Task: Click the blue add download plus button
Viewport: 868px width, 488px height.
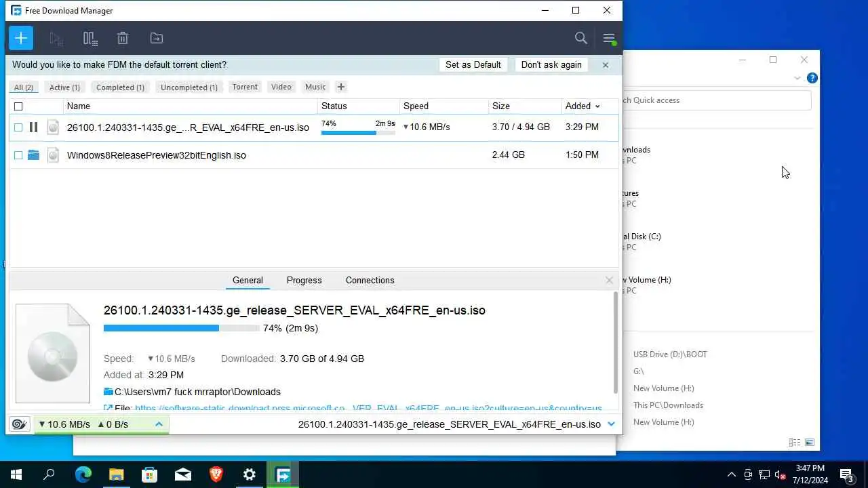Action: [x=21, y=38]
